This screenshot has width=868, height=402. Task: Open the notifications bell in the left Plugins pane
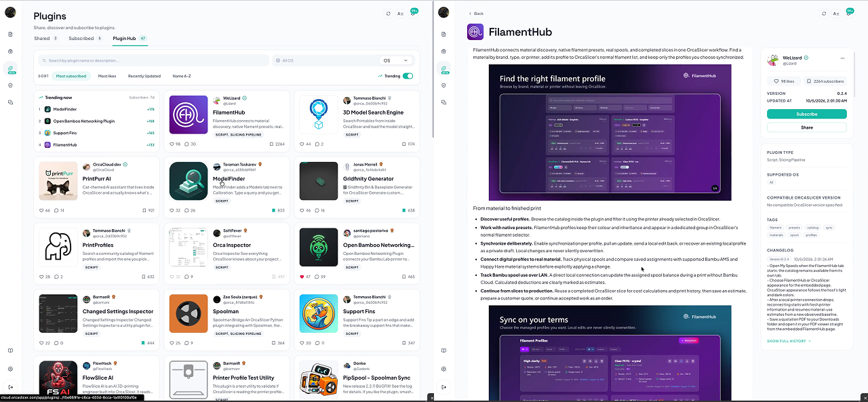click(x=412, y=13)
